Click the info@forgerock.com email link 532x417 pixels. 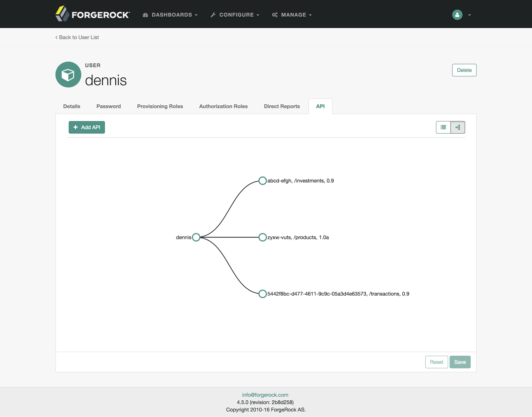point(265,395)
